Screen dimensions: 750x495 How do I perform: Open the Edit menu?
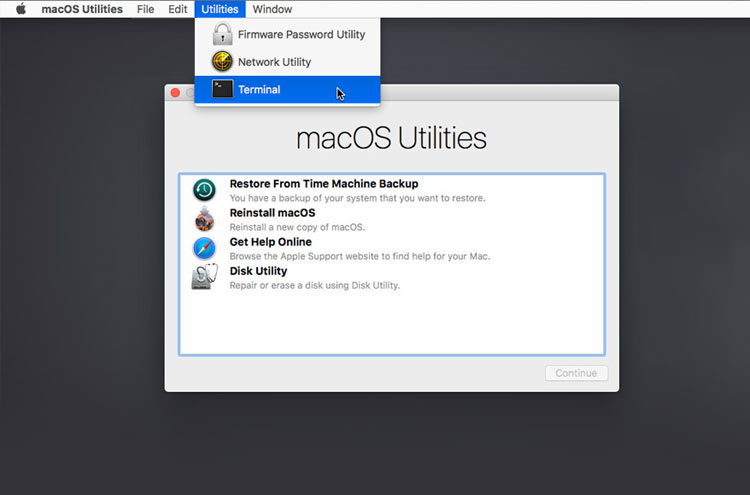pyautogui.click(x=177, y=9)
